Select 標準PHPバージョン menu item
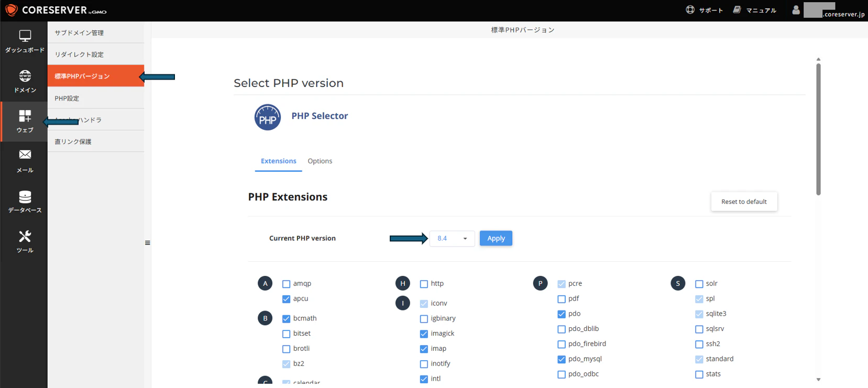 click(96, 76)
